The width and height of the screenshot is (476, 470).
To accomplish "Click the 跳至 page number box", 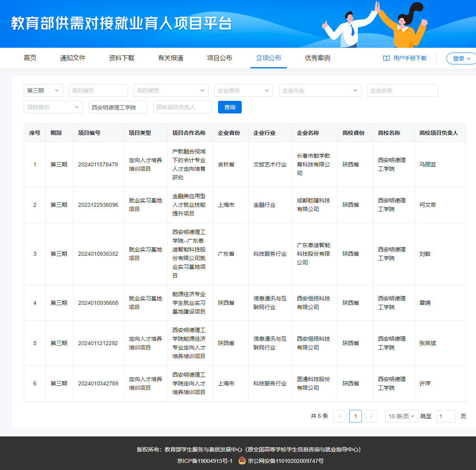I will point(446,416).
